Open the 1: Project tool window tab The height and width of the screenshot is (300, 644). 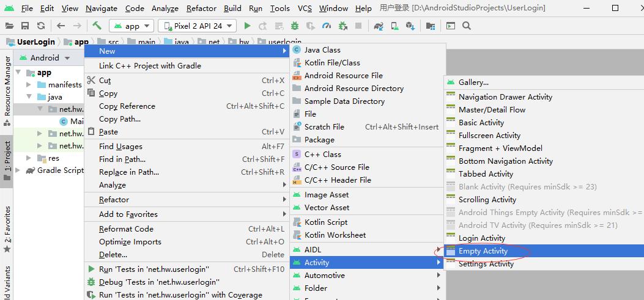7,161
